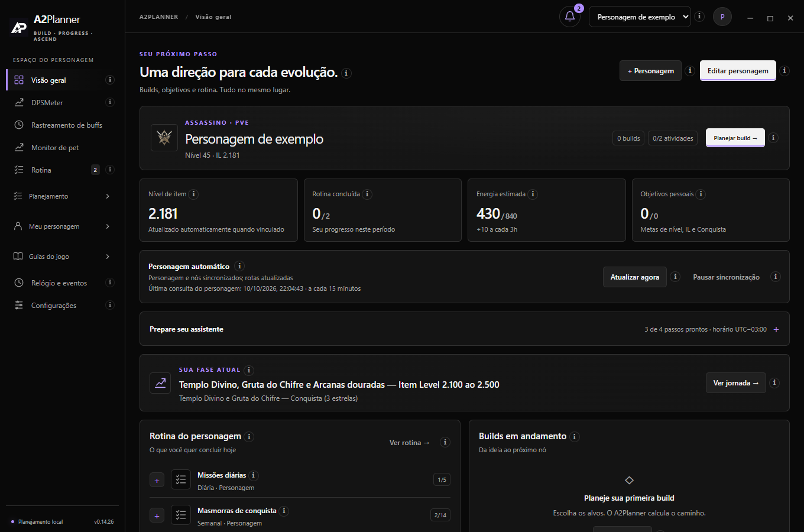
Task: Click Atualizar agora button
Action: 634,277
